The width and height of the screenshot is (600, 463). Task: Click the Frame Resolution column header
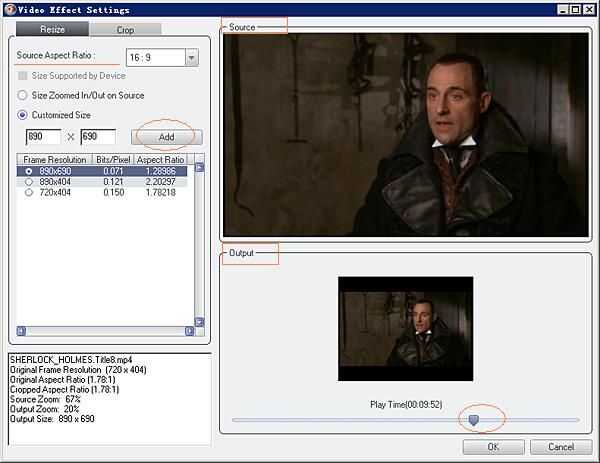click(x=54, y=160)
